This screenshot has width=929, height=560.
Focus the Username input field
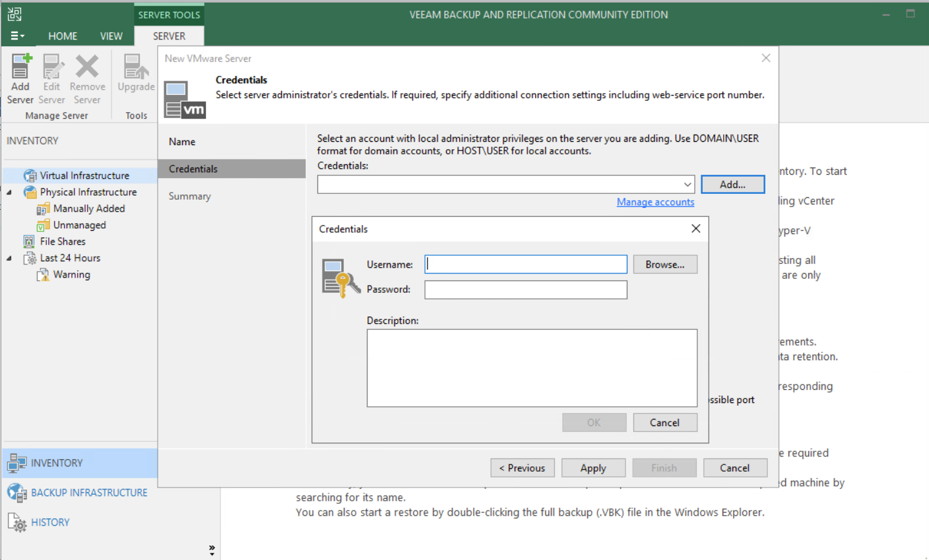(x=526, y=264)
